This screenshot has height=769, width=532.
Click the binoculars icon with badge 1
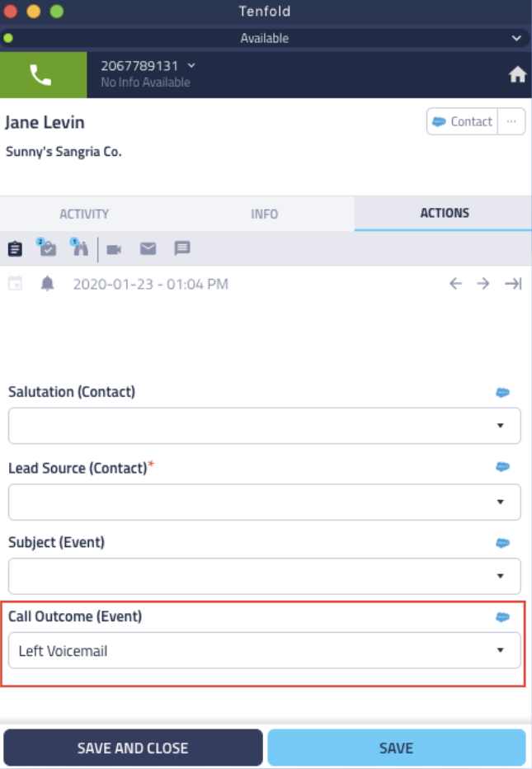[x=80, y=248]
